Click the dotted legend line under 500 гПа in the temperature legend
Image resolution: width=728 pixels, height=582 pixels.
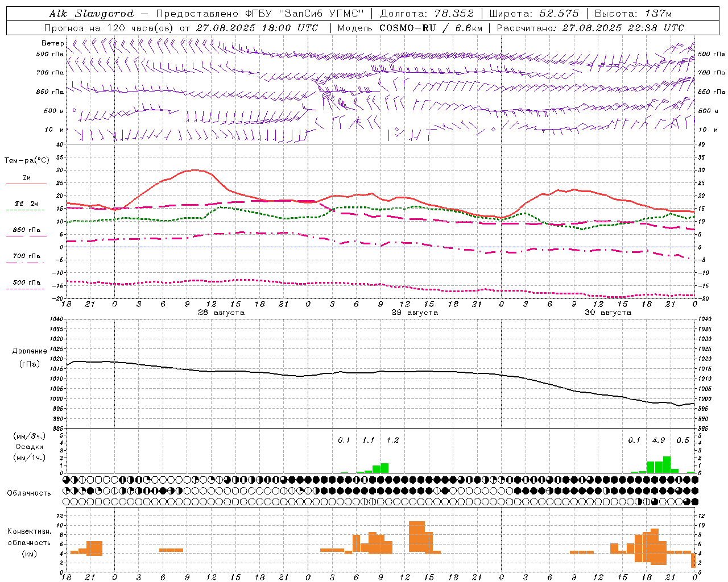tap(26, 289)
